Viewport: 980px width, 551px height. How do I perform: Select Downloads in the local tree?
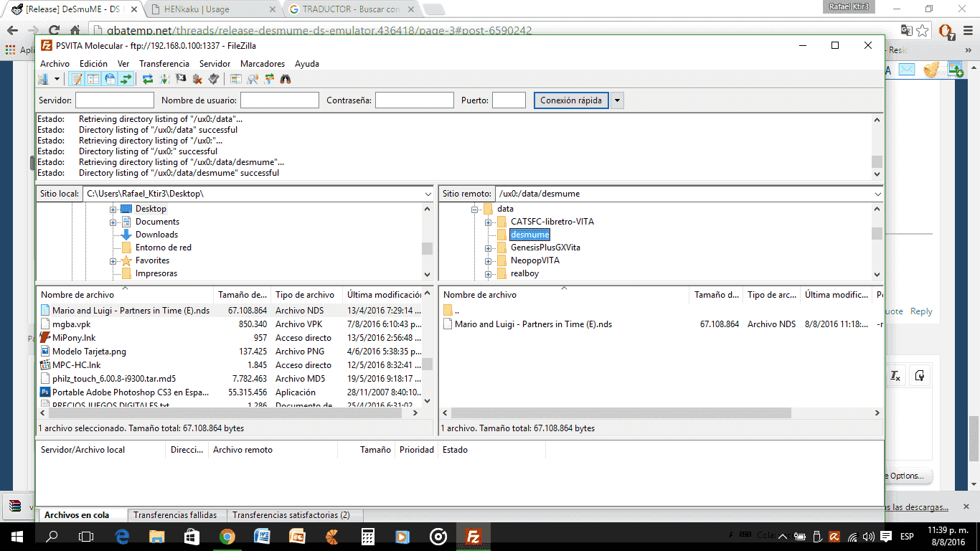coord(156,235)
